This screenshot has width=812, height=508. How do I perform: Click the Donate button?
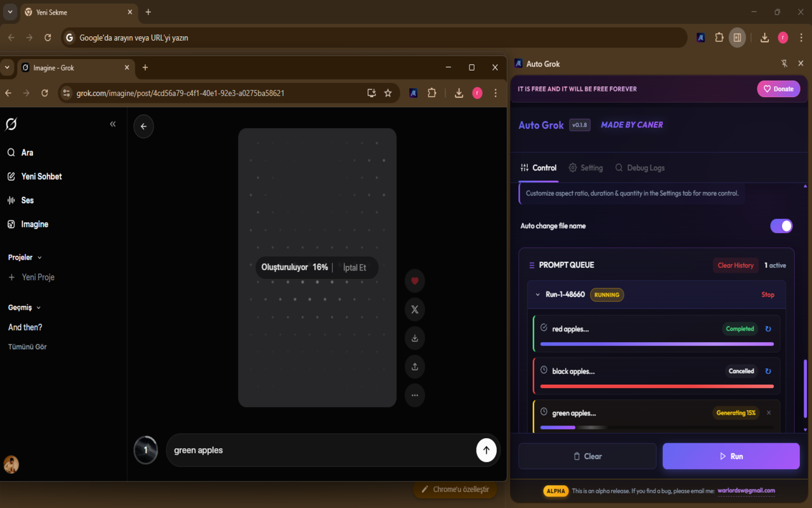(778, 89)
